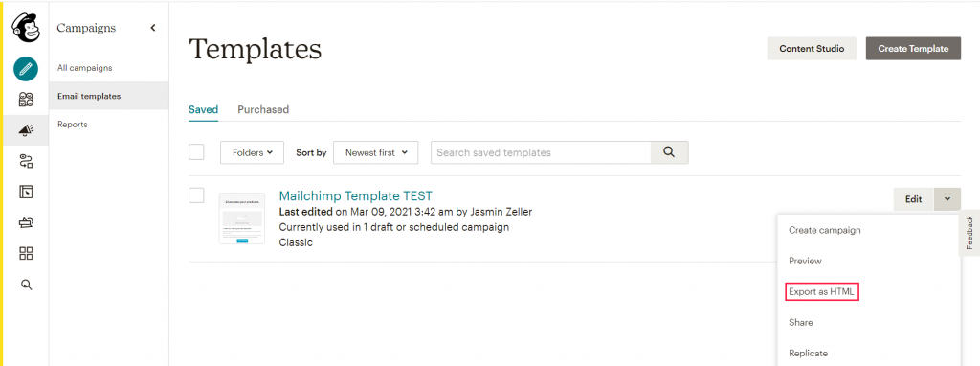Viewport: 980px width, 366px height.
Task: Open the Audience icon in the sidebar
Action: click(x=26, y=100)
